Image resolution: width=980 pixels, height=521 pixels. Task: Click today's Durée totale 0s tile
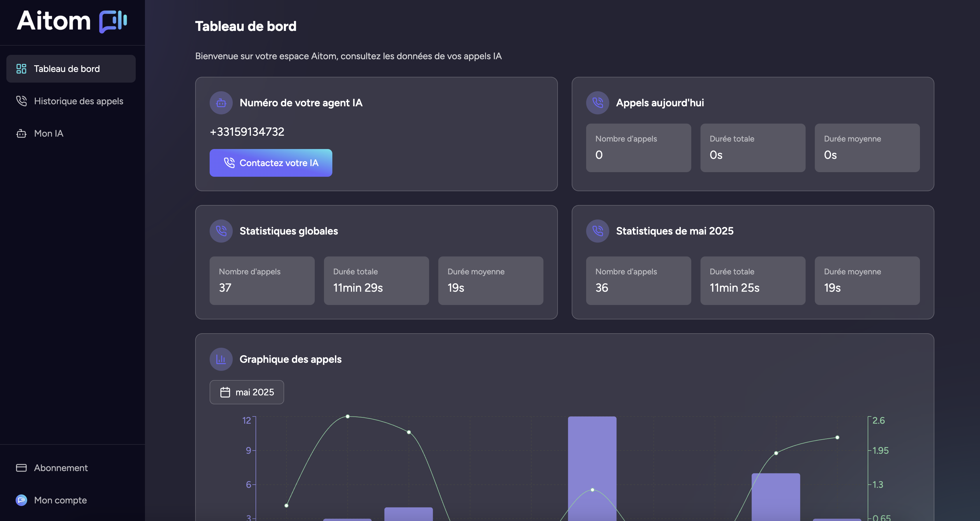pyautogui.click(x=753, y=148)
